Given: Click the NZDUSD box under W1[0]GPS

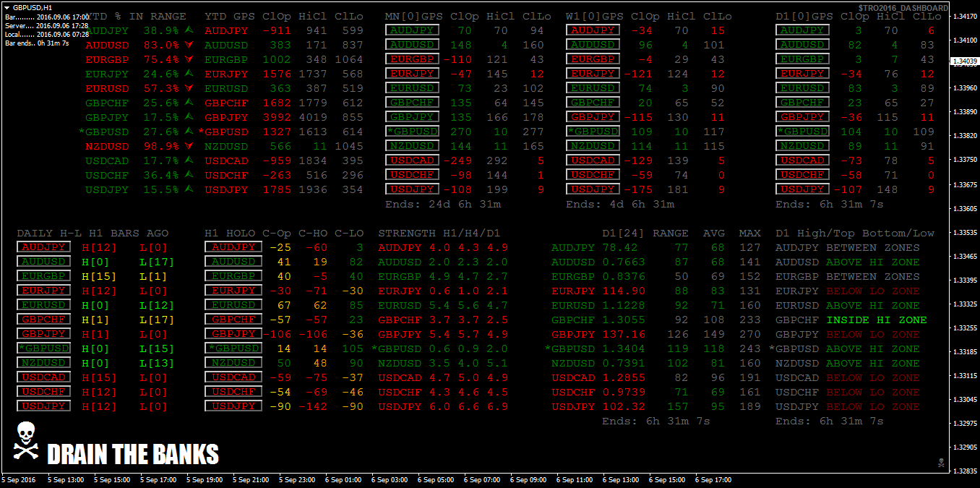Looking at the screenshot, I should click(x=593, y=146).
